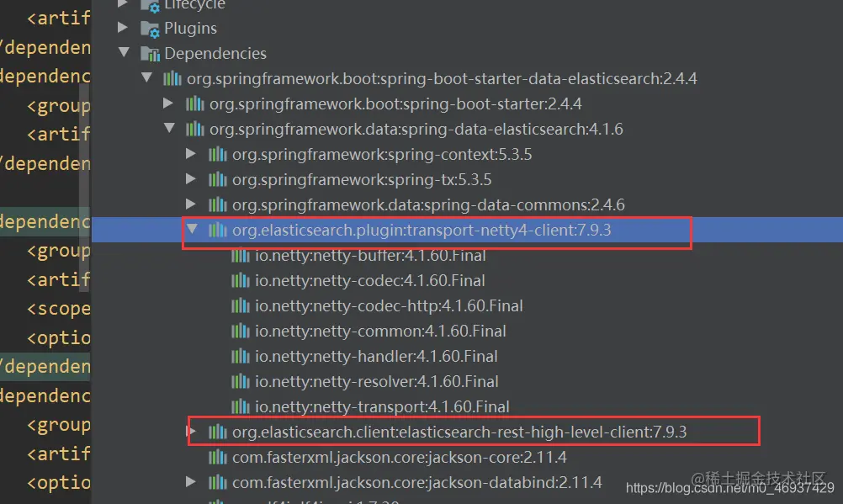Click library icon of netty-handler:4.1.60.Final

tap(241, 356)
